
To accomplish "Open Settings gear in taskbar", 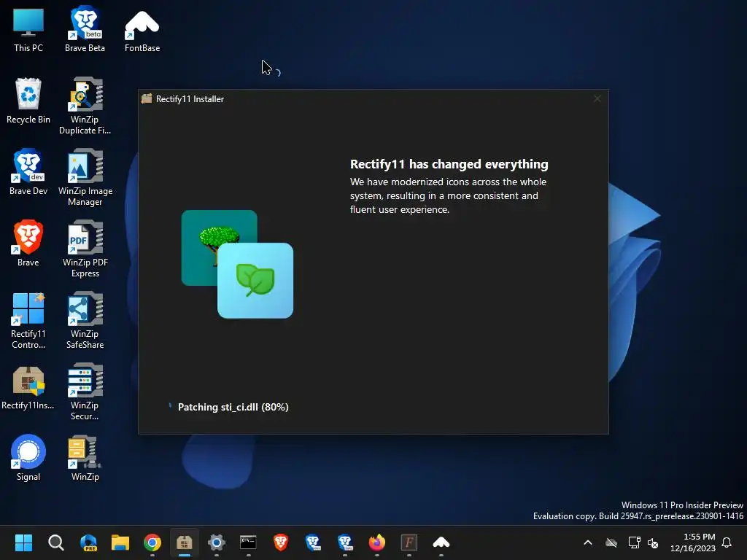I will [216, 542].
